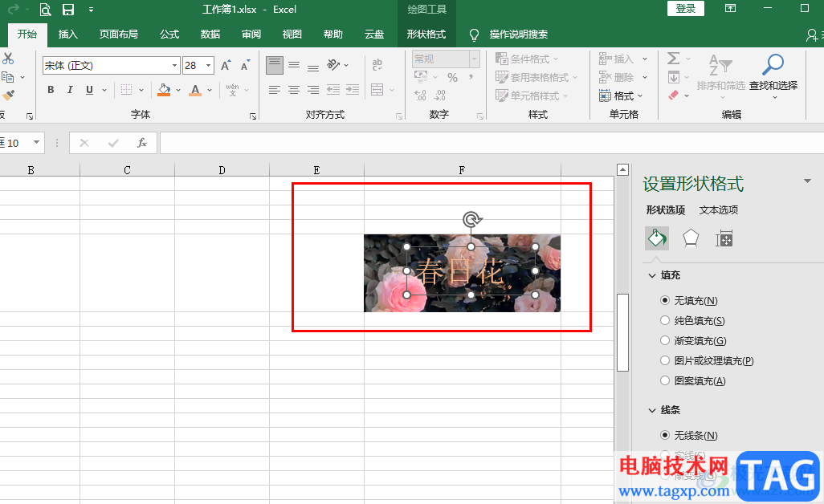Image resolution: width=824 pixels, height=504 pixels.
Task: Switch to 文本选项 pane tab
Action: (718, 210)
